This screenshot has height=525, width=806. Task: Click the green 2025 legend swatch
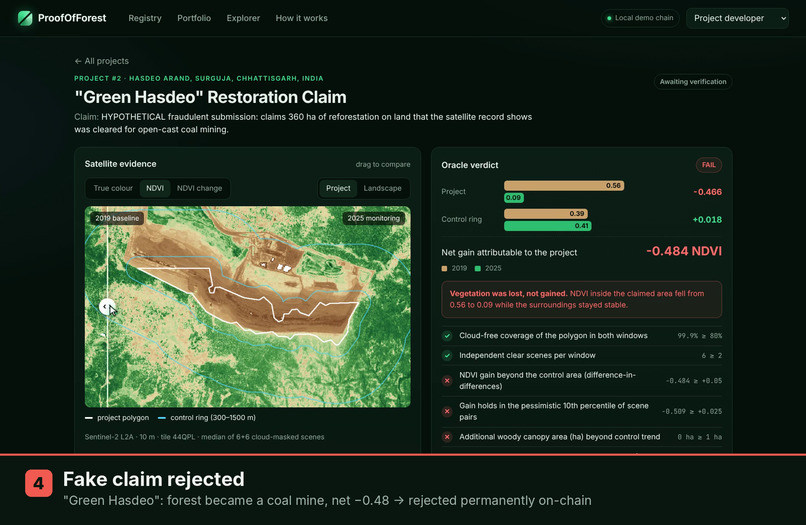(478, 268)
